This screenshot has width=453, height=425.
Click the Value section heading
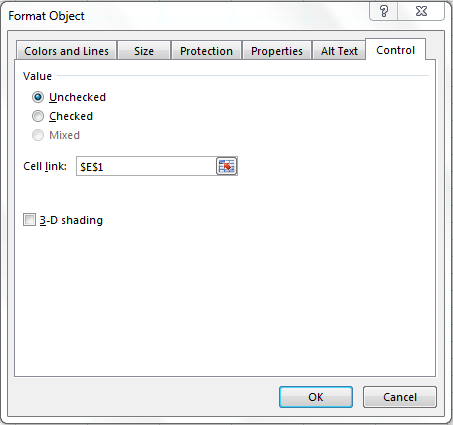[x=37, y=76]
